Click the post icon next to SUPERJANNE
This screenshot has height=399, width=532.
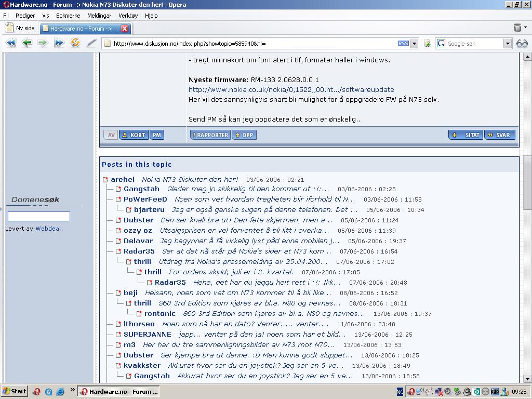(x=118, y=335)
